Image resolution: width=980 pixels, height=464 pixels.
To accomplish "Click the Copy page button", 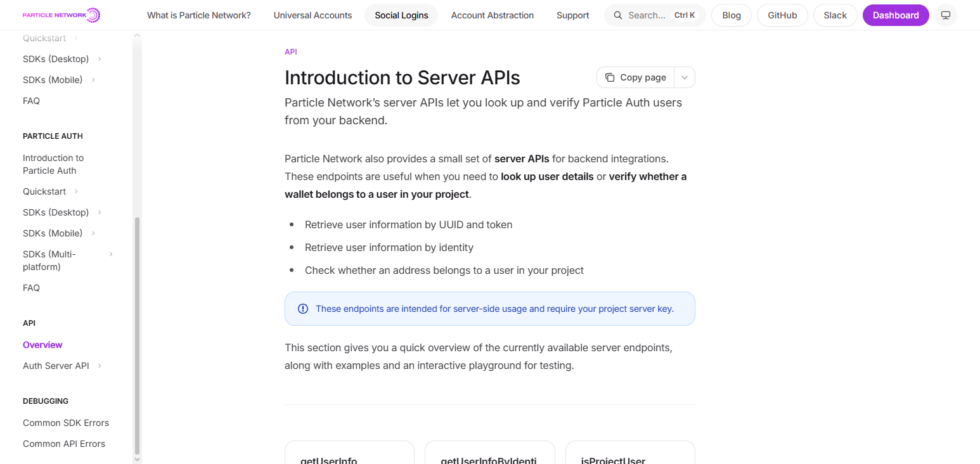I will [x=635, y=77].
